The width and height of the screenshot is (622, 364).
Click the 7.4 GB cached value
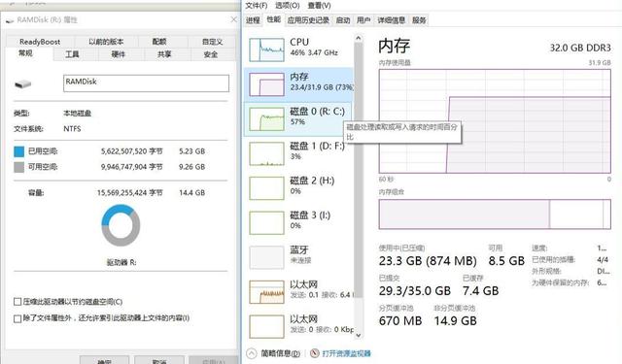click(480, 291)
